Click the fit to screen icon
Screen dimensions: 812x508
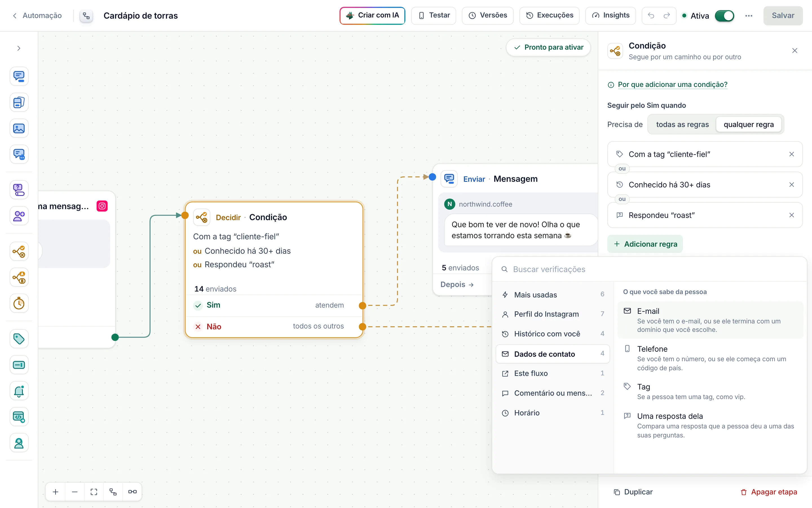point(94,492)
